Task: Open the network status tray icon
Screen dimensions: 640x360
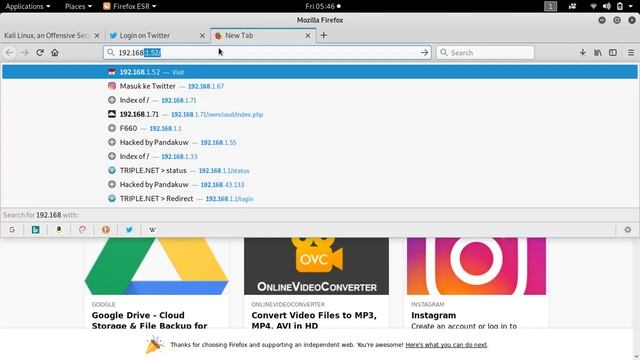Action: (593, 6)
